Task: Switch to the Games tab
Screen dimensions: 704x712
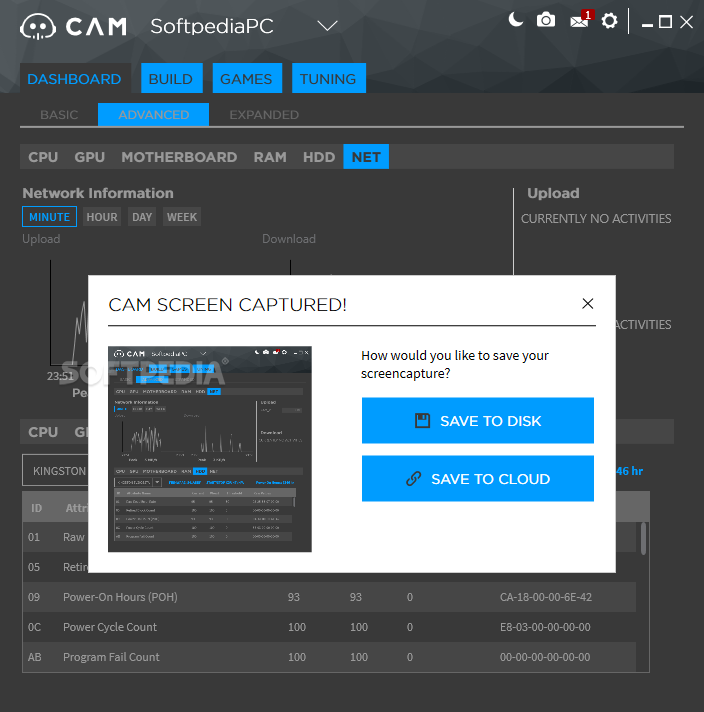Action: [247, 79]
